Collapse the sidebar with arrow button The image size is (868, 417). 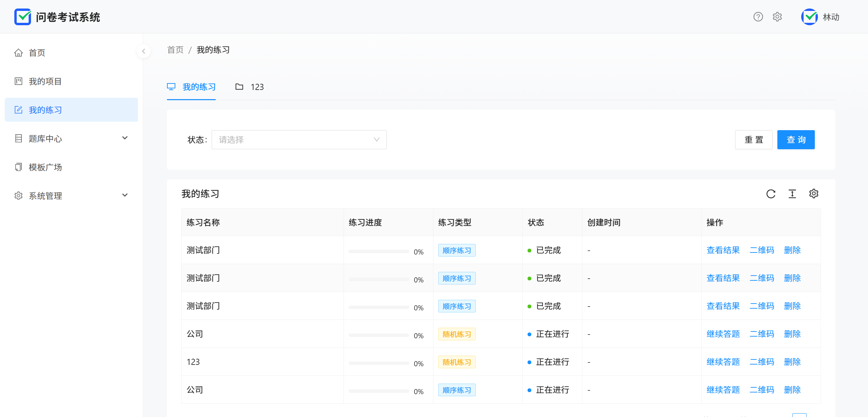click(x=143, y=51)
